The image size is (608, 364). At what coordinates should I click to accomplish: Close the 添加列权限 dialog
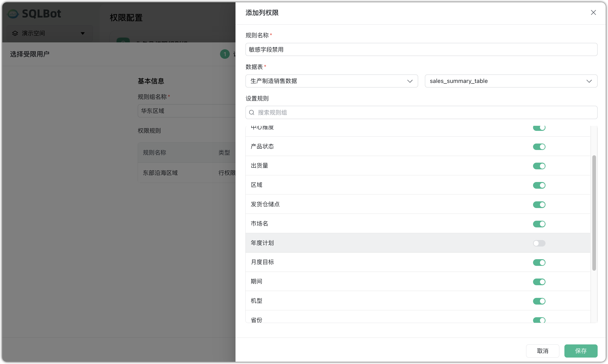coord(593,12)
